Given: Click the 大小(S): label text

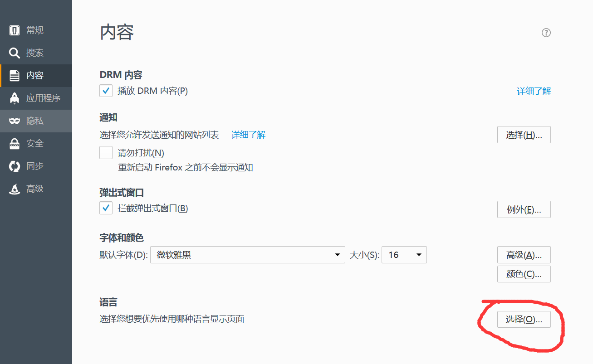Looking at the screenshot, I should click(x=364, y=255).
